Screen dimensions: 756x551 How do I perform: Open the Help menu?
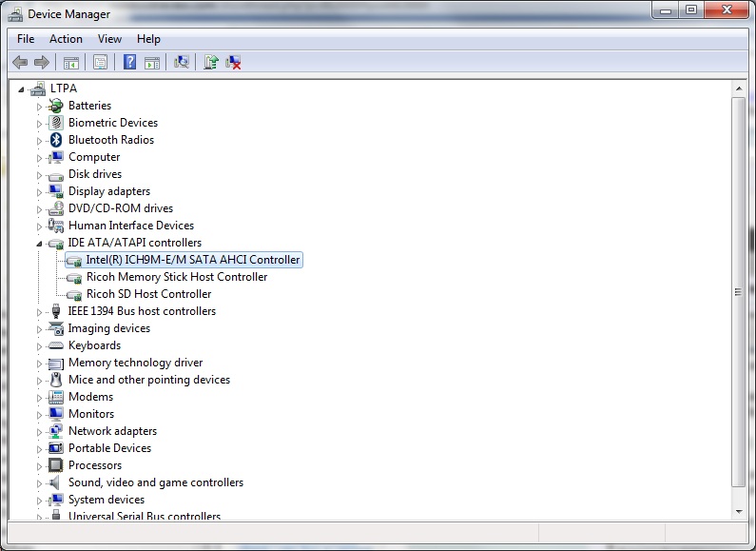coord(148,39)
